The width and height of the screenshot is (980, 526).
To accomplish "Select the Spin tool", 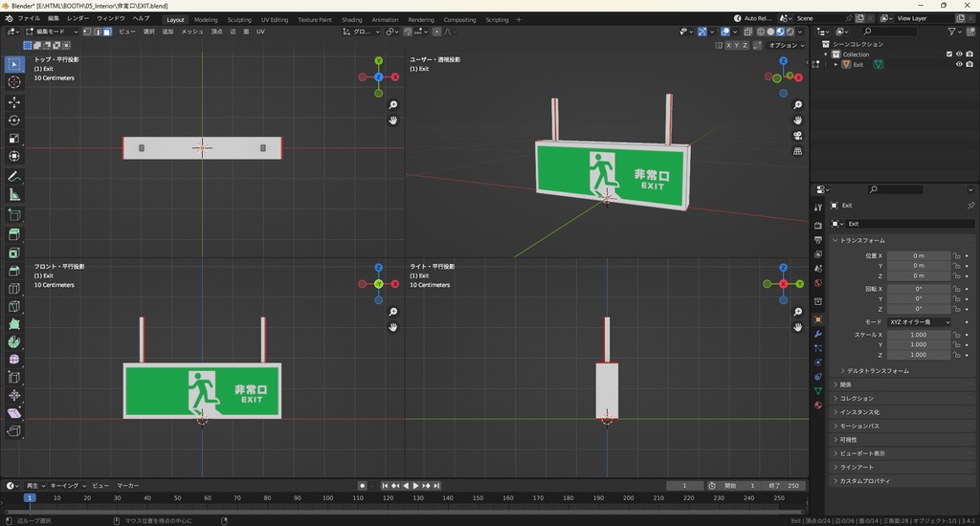I will pyautogui.click(x=14, y=342).
